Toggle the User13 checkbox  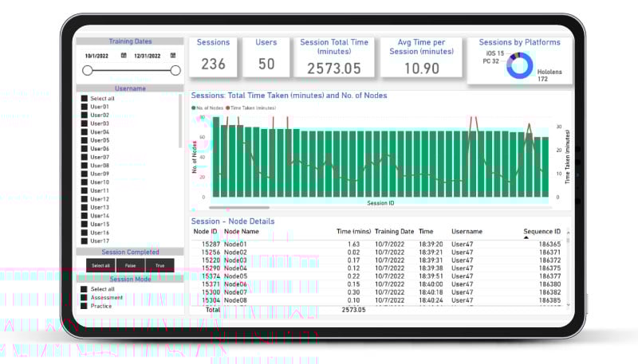85,207
